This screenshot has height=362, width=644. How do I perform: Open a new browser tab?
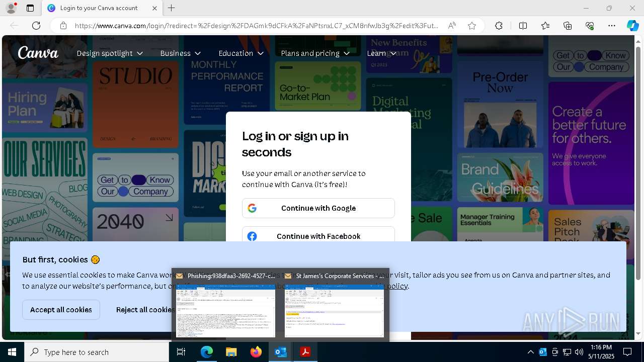coord(172,8)
